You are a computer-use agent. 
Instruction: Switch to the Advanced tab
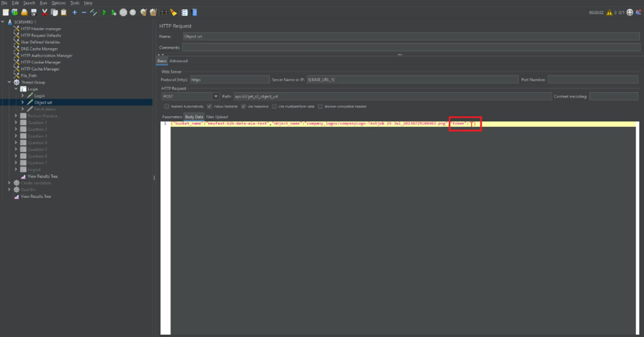(179, 61)
